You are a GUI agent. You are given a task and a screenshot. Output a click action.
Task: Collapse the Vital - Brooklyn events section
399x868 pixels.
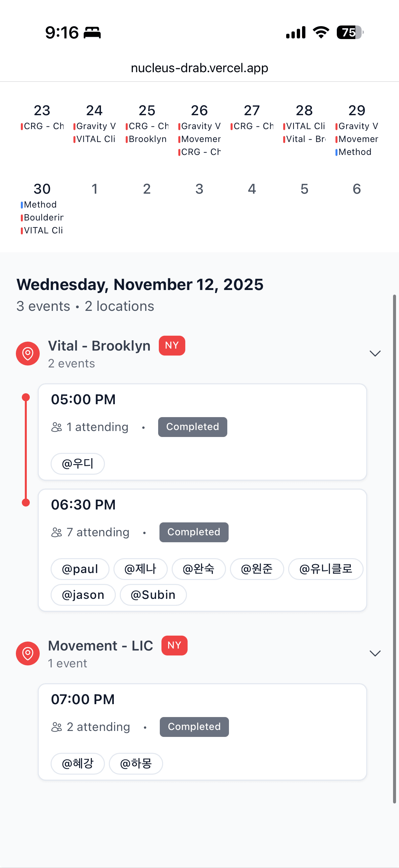pos(375,354)
